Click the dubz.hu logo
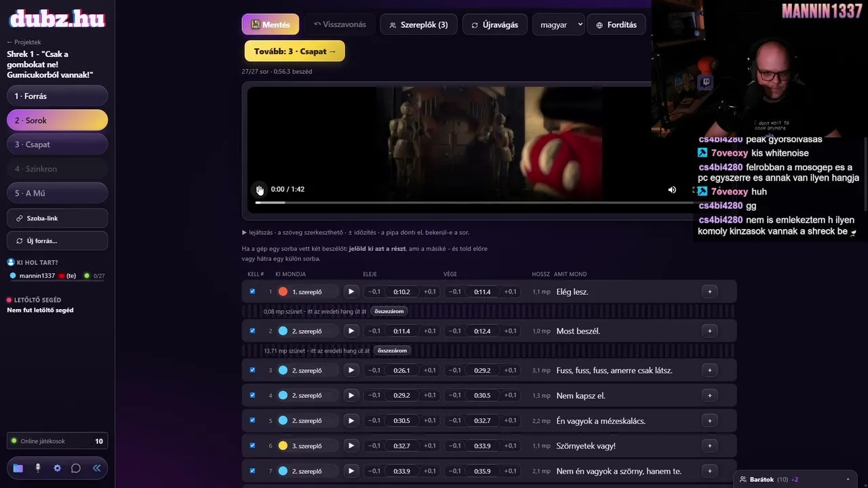868x488 pixels. click(x=57, y=18)
